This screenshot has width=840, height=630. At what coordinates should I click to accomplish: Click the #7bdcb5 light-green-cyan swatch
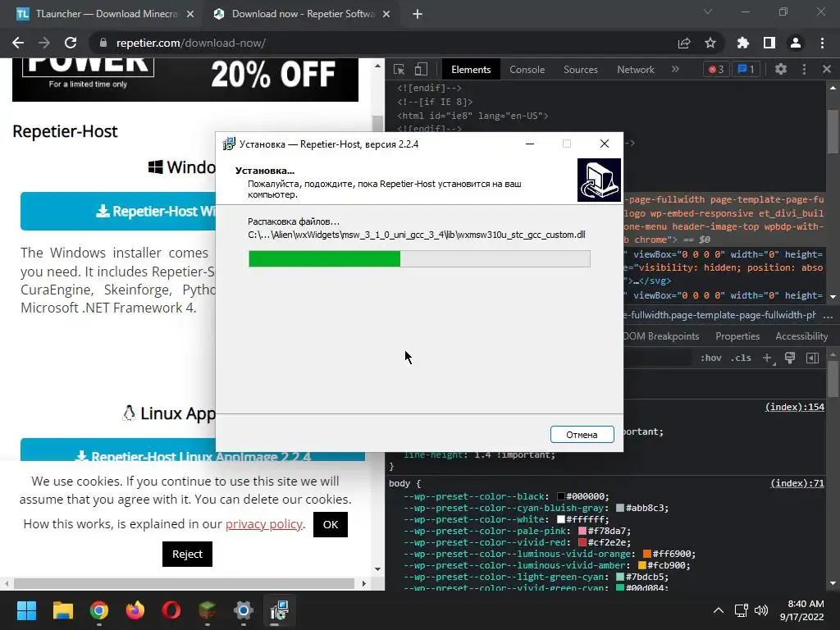pos(620,577)
